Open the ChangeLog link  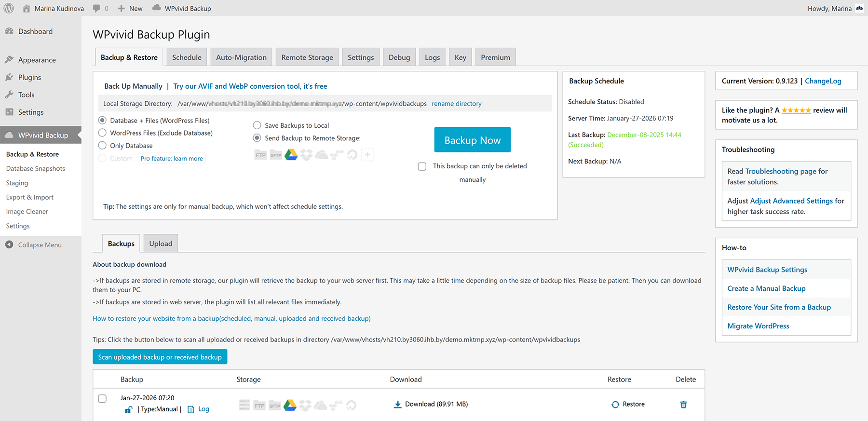pos(823,81)
